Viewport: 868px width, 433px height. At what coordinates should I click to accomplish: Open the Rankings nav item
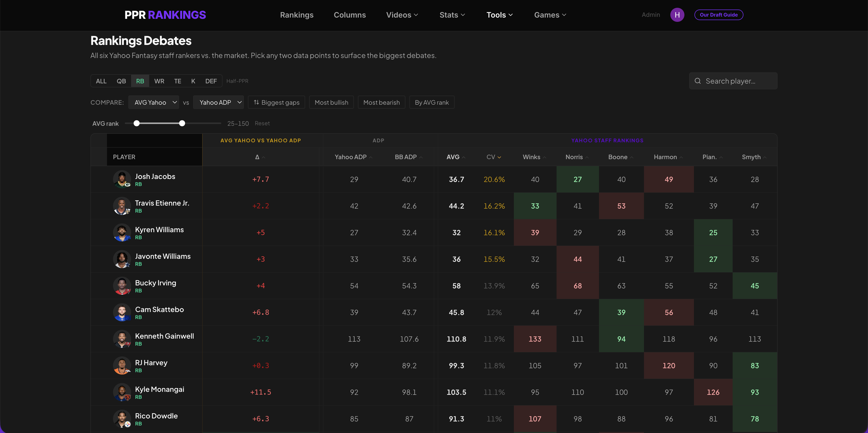[297, 15]
